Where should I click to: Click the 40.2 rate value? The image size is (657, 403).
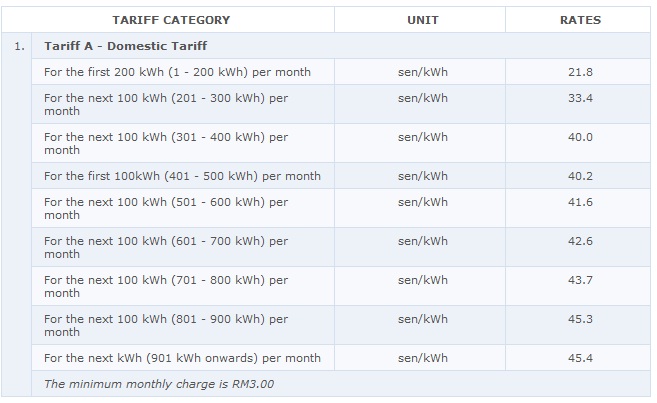tap(580, 176)
